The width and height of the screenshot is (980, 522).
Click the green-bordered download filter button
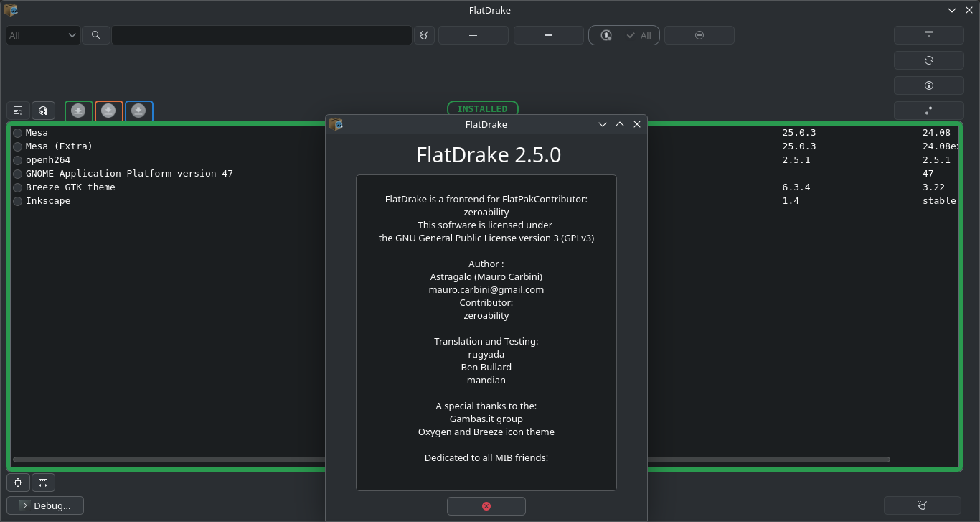pyautogui.click(x=78, y=111)
